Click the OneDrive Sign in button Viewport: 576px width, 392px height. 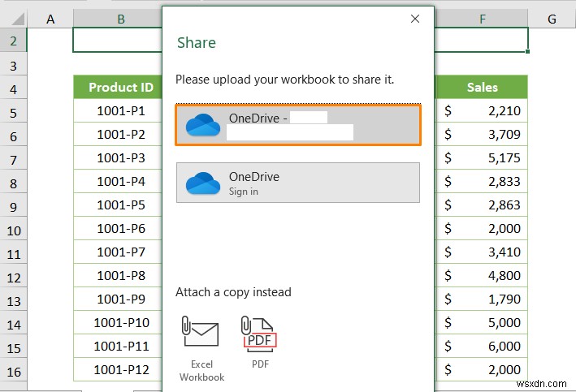(x=297, y=183)
